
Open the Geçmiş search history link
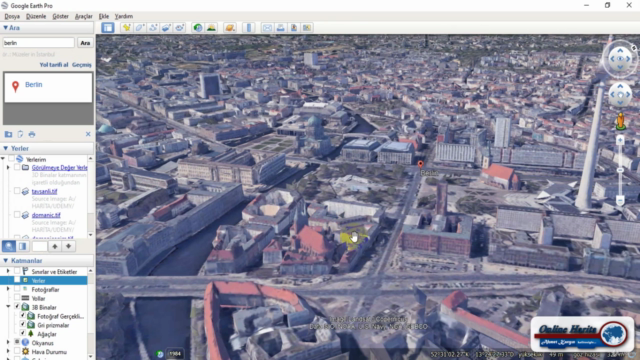click(x=82, y=65)
